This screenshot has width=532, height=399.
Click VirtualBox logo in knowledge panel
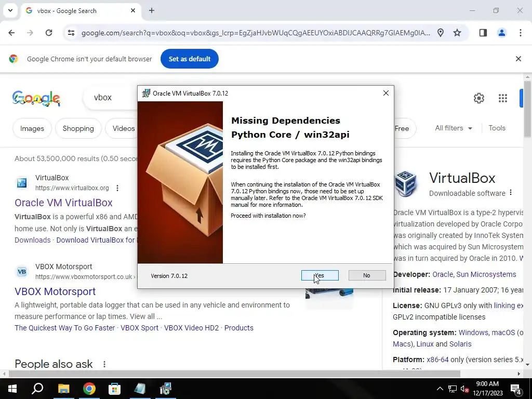406,184
